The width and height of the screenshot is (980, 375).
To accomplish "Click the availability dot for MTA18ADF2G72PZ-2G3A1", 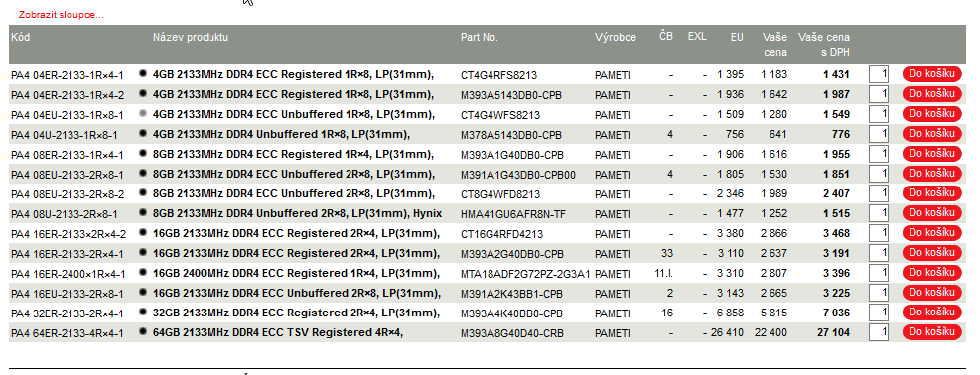I will click(143, 273).
